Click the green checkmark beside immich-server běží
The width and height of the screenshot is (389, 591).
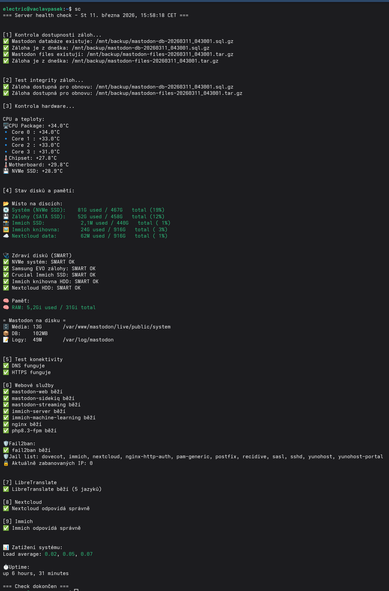coord(6,411)
